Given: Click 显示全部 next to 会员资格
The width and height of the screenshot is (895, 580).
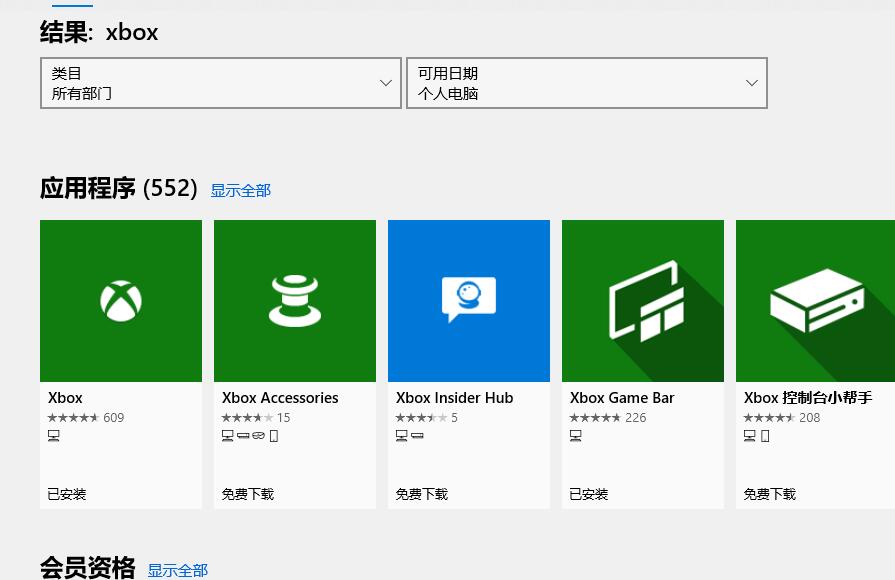Looking at the screenshot, I should coord(177,570).
